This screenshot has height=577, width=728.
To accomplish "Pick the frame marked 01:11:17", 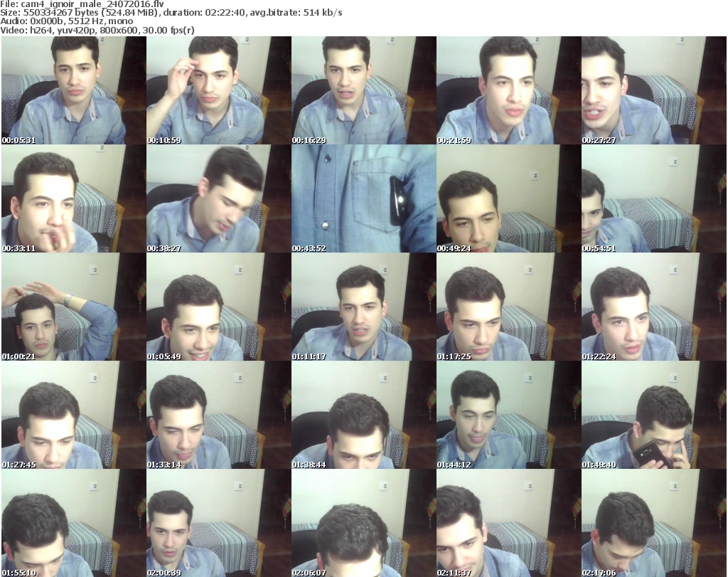I will pyautogui.click(x=363, y=307).
